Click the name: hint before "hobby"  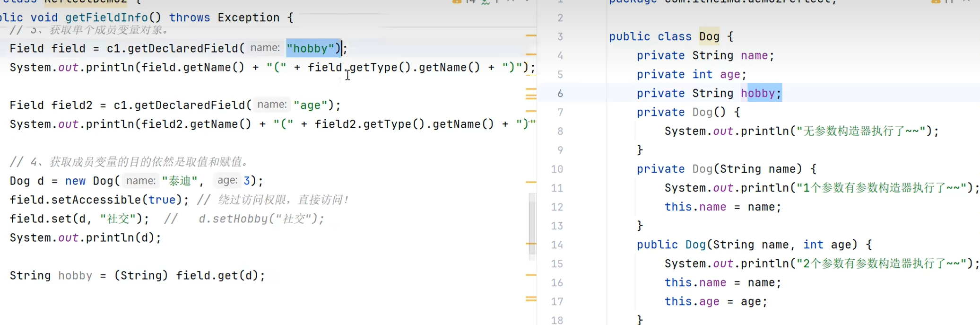coord(265,48)
